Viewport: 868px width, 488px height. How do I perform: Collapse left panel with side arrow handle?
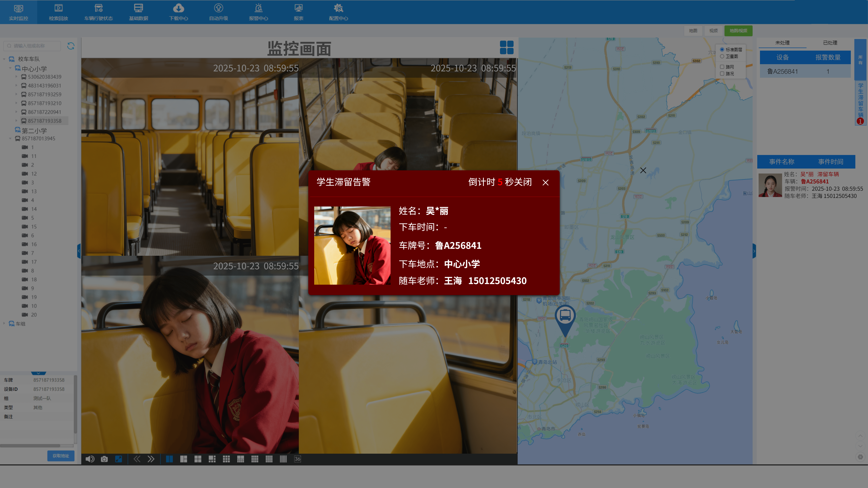pos(79,251)
